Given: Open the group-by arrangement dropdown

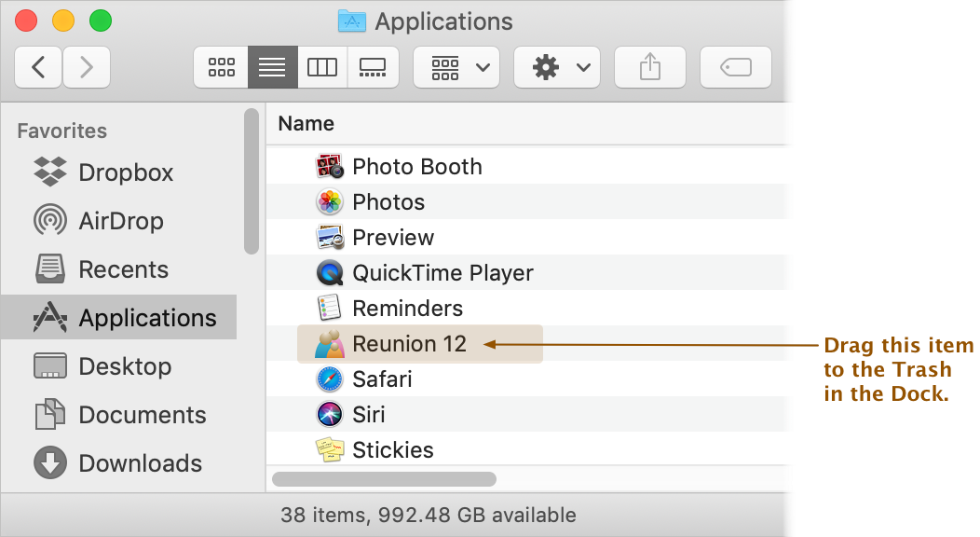Looking at the screenshot, I should click(x=456, y=67).
